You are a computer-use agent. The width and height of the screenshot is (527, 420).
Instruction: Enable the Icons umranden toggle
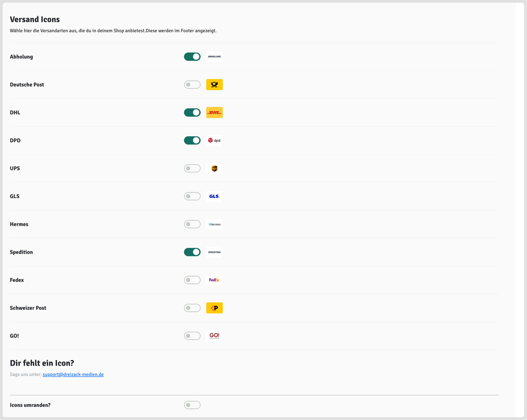coord(192,405)
